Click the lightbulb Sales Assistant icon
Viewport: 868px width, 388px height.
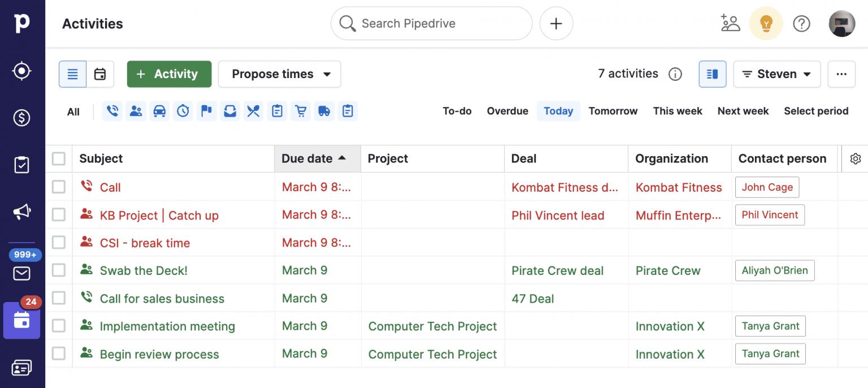click(766, 24)
